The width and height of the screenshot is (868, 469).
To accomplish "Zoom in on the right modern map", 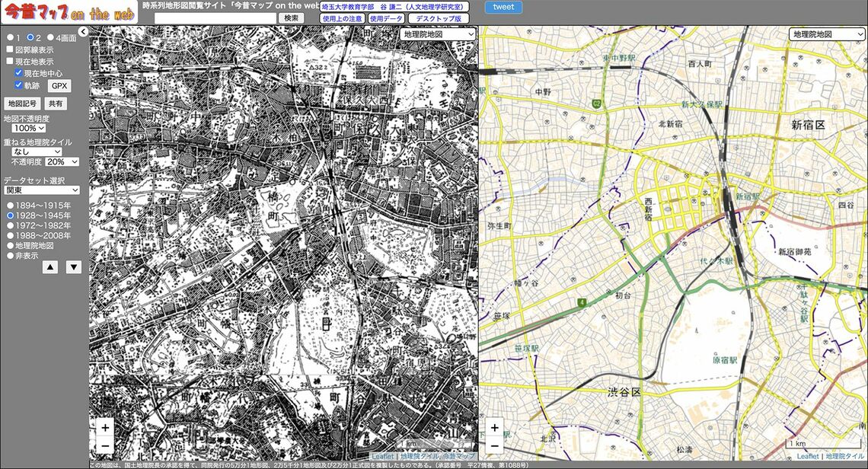I will 494,428.
